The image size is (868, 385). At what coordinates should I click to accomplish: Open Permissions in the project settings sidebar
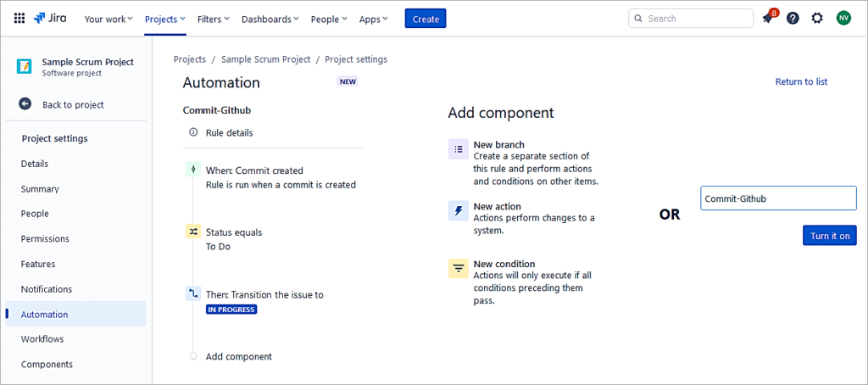[47, 239]
